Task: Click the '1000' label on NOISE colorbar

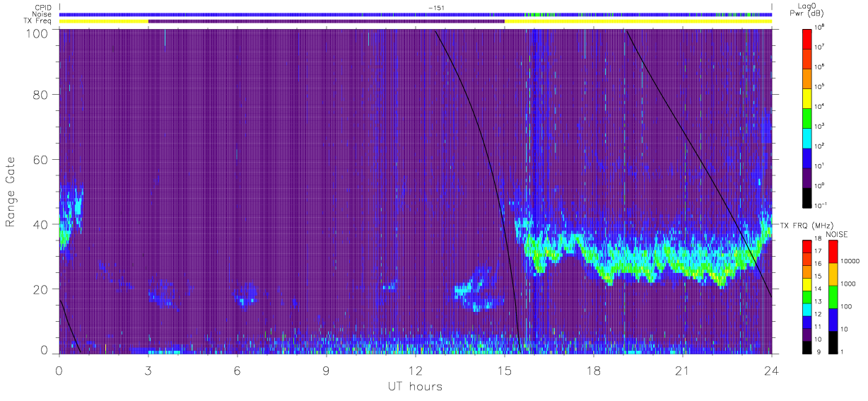Action: pyautogui.click(x=849, y=284)
